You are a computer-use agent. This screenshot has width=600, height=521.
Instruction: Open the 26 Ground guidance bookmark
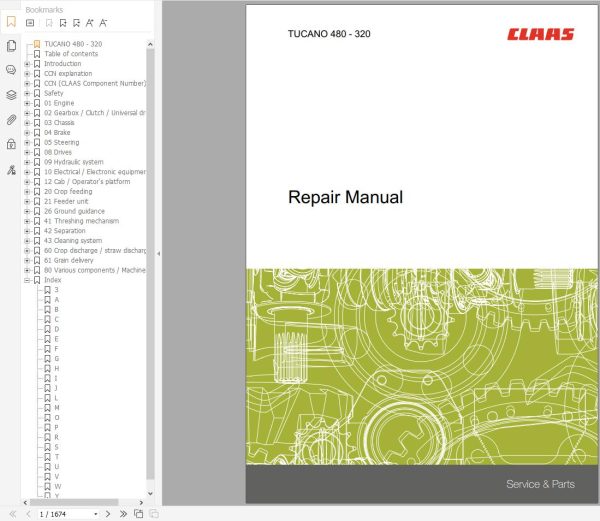(74, 211)
